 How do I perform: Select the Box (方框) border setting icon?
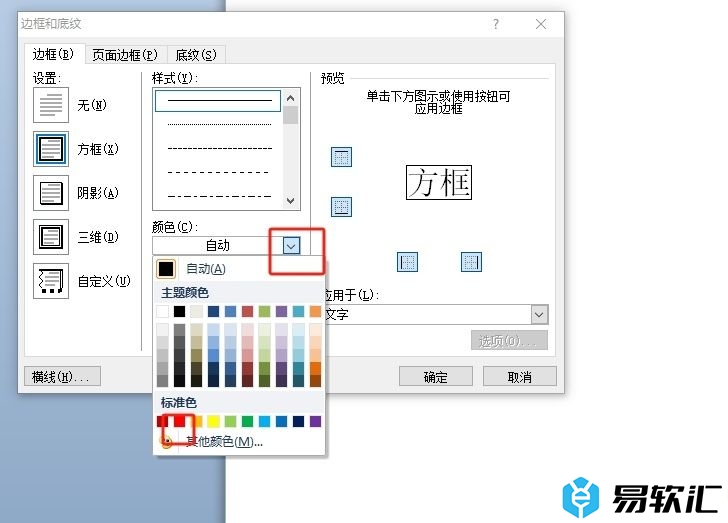coord(51,149)
